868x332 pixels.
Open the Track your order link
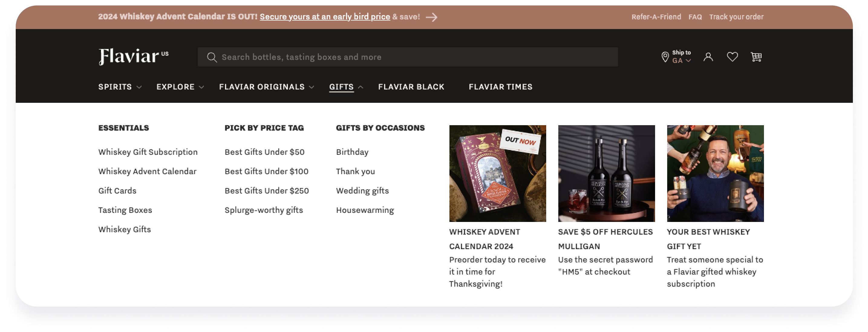(x=736, y=17)
